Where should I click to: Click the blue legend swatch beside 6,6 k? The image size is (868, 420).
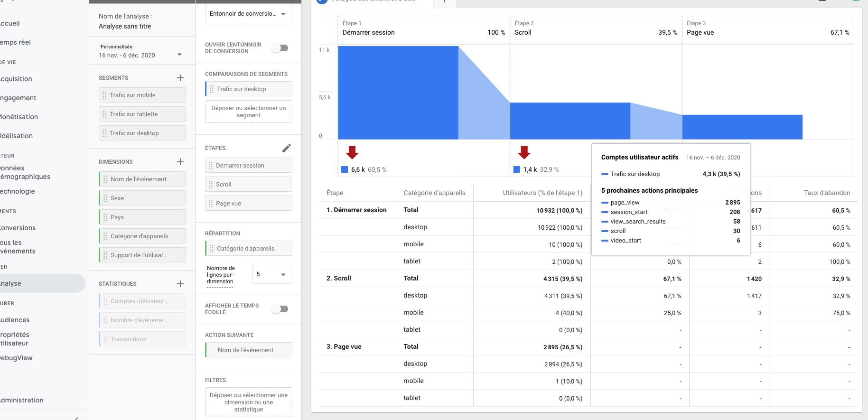(345, 169)
